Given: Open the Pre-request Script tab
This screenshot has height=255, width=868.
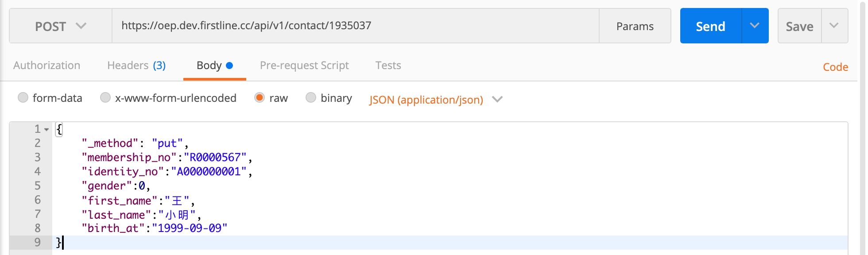Looking at the screenshot, I should pyautogui.click(x=304, y=66).
